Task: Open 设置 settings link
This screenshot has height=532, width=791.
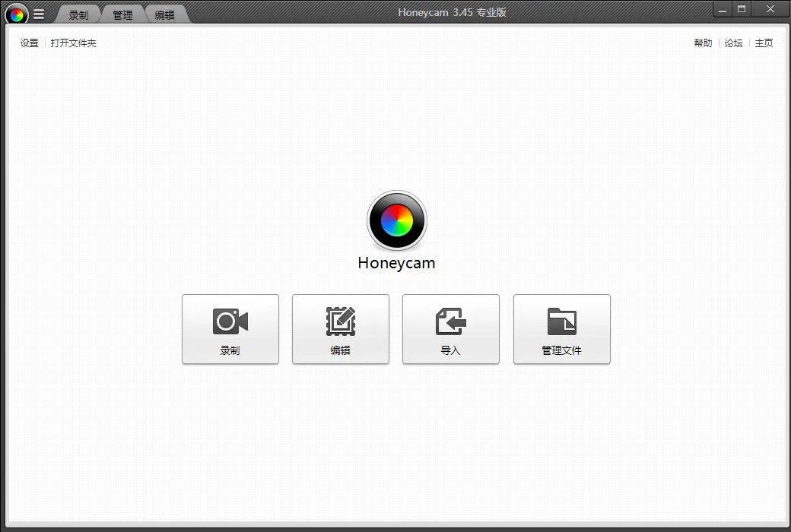Action: click(x=29, y=43)
